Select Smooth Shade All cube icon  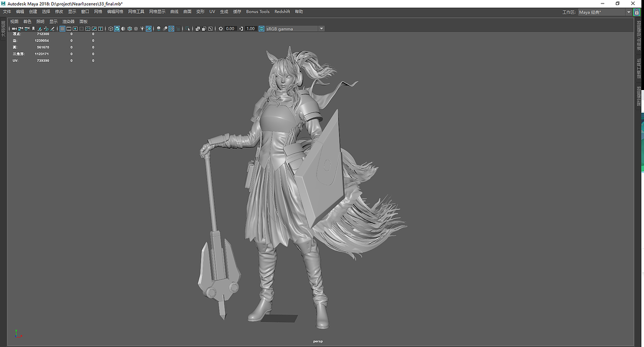pyautogui.click(x=117, y=29)
